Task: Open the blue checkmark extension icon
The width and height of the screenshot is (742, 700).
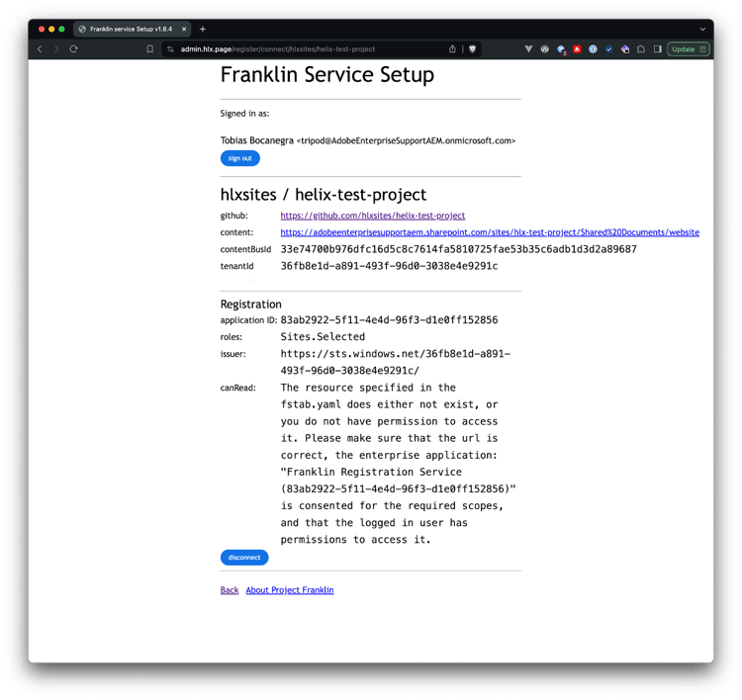Action: (x=609, y=49)
